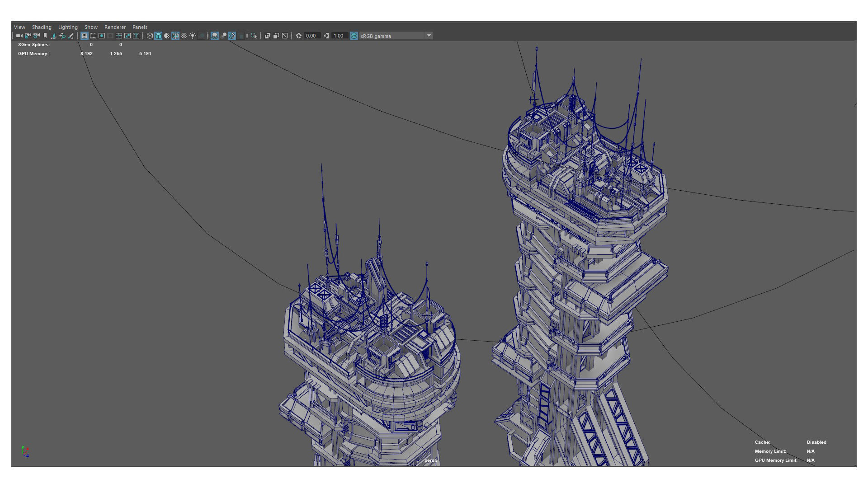This screenshot has height=488, width=868.
Task: Click the gamma value 1.00 field
Action: click(339, 36)
